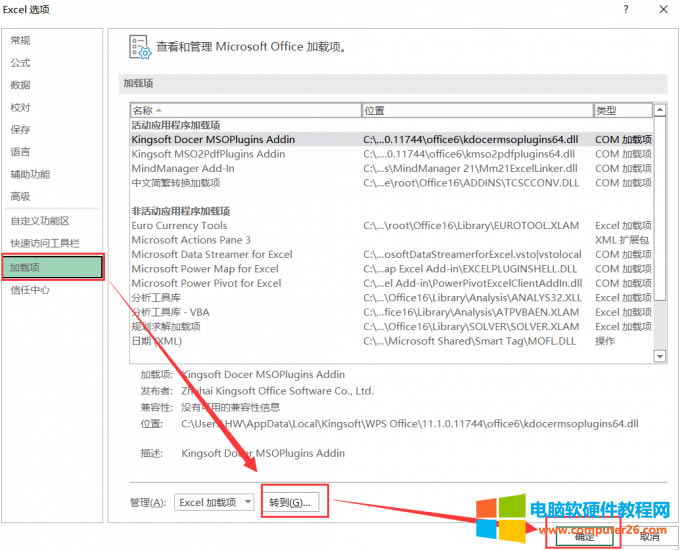Screen dimensions: 680x550
Task: Select Microsoft Power Pivot for Excel entry
Action: [206, 283]
